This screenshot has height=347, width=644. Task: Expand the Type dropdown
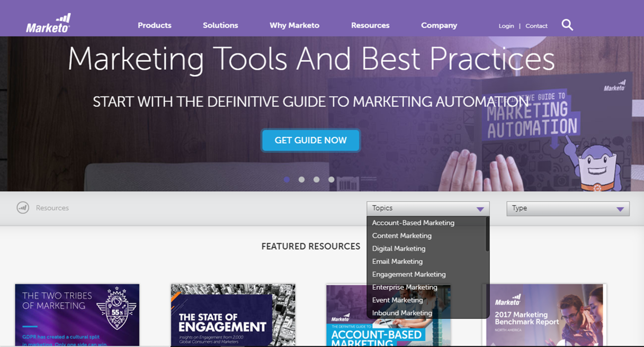coord(568,208)
